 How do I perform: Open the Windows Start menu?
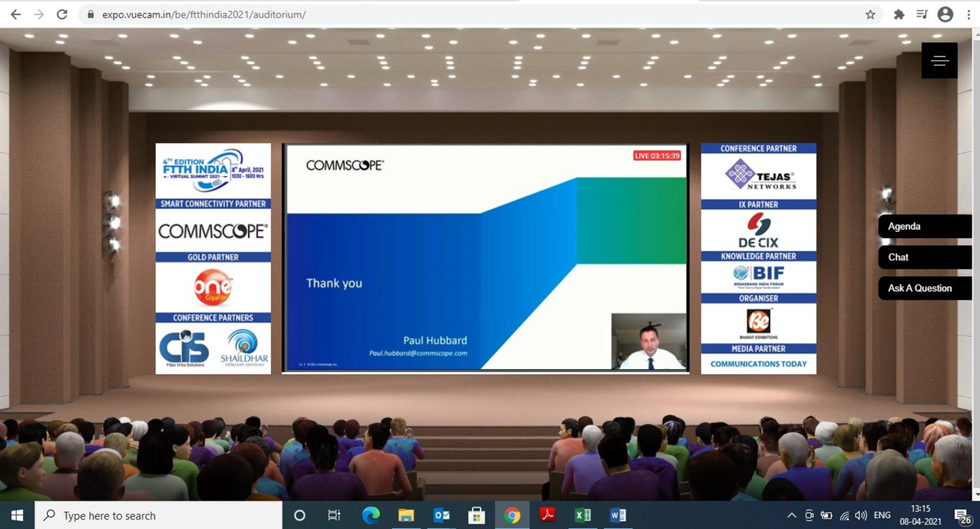click(16, 515)
